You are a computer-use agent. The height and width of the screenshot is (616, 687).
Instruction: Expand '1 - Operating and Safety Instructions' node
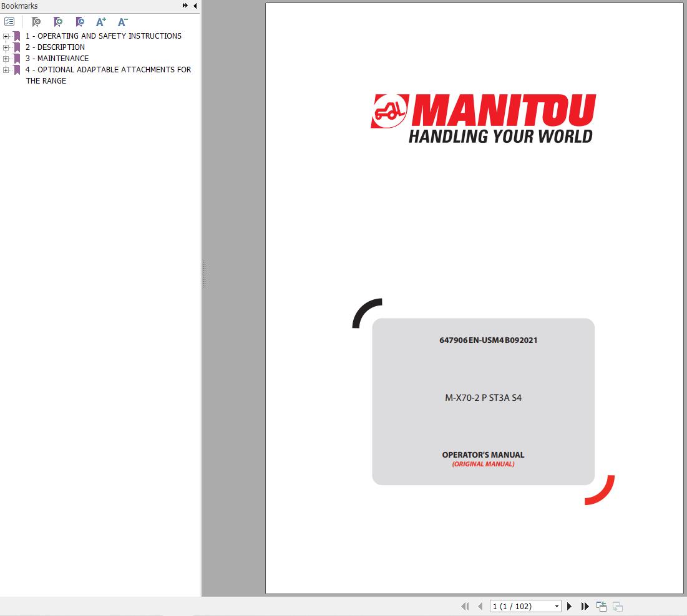point(6,36)
